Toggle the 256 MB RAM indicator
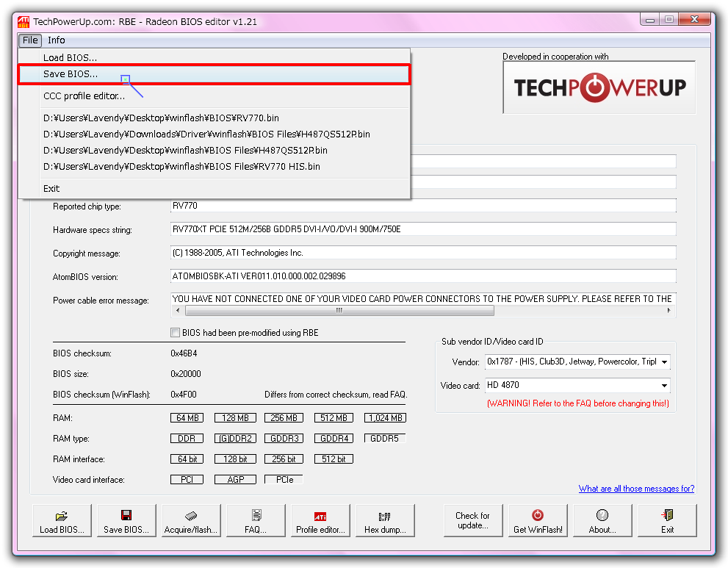 (x=284, y=418)
